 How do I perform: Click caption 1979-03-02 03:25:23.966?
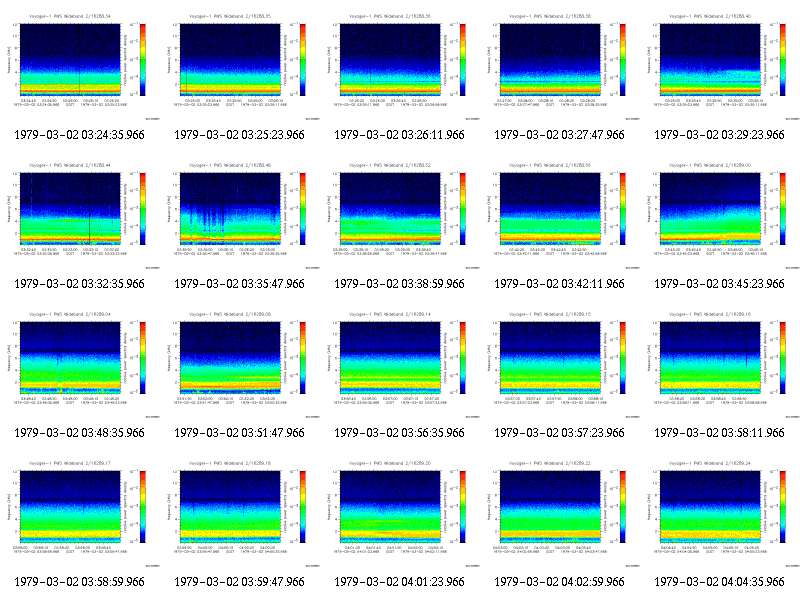click(x=239, y=135)
